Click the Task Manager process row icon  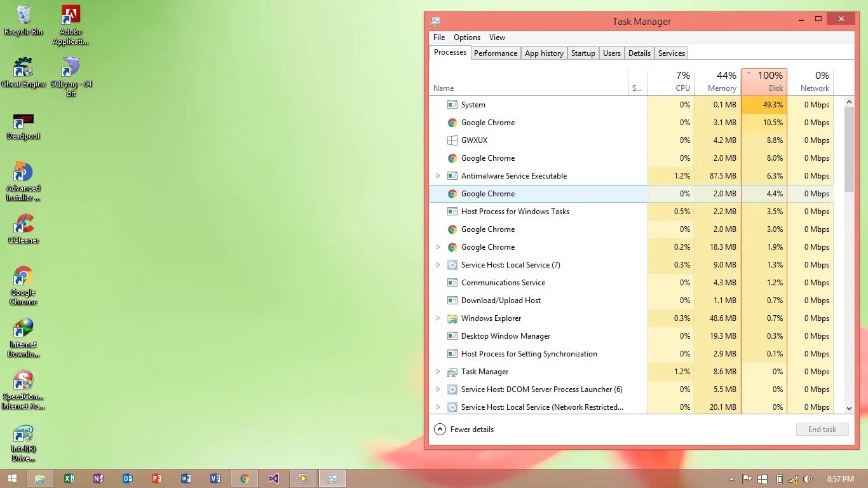(x=452, y=372)
